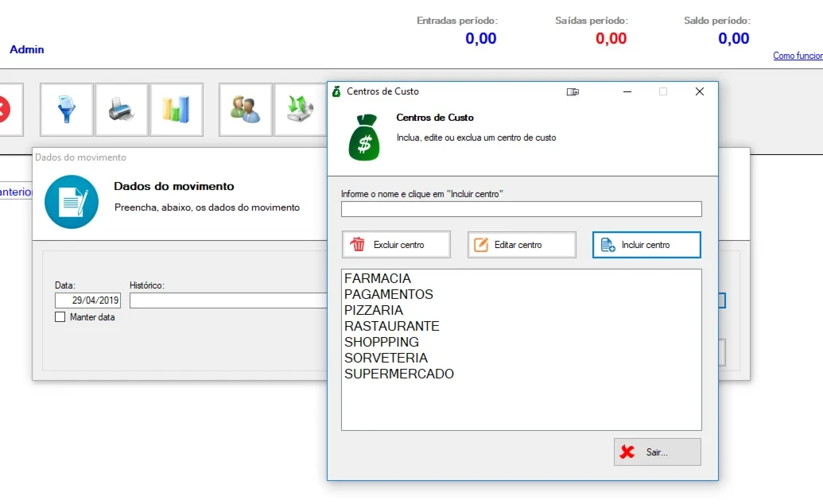Click the blue document movement icon
823x504 pixels.
72,202
